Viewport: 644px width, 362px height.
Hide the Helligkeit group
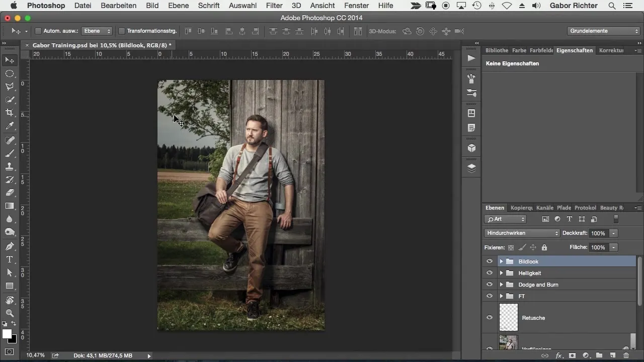coord(489,273)
